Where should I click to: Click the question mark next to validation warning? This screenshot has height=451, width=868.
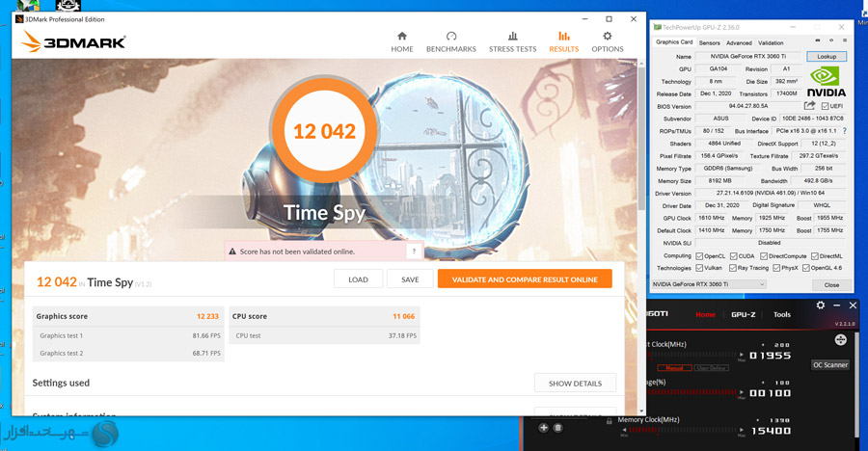pyautogui.click(x=414, y=252)
